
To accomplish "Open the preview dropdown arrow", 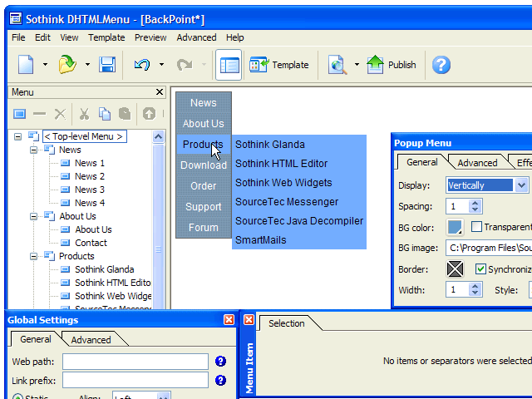I will click(357, 65).
